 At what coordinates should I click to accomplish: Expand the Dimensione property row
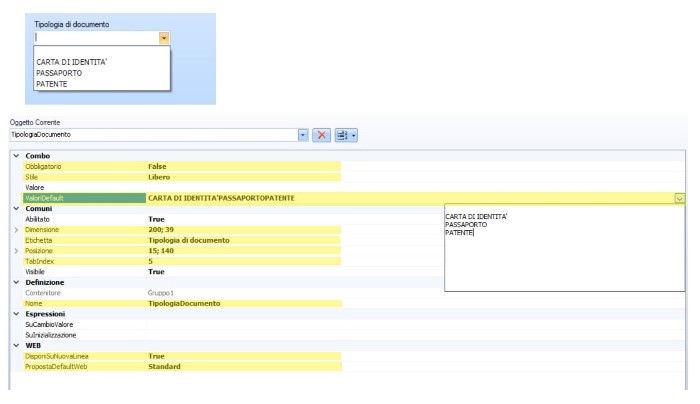pyautogui.click(x=15, y=230)
